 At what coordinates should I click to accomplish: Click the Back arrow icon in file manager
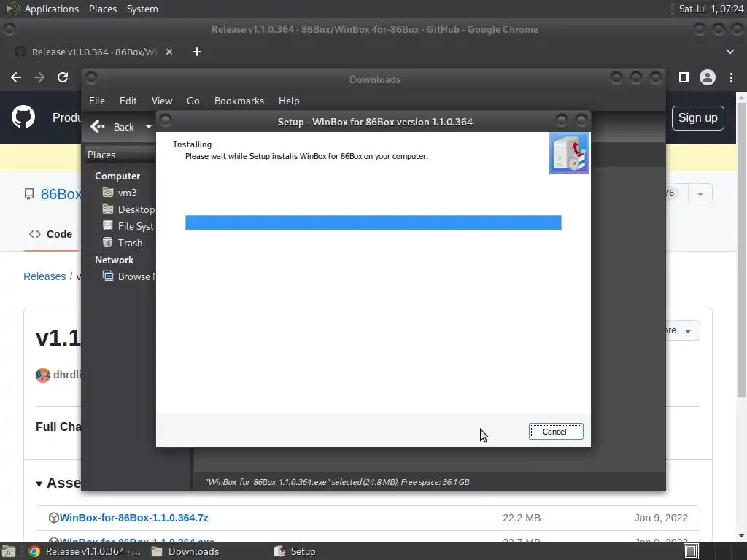coord(98,127)
